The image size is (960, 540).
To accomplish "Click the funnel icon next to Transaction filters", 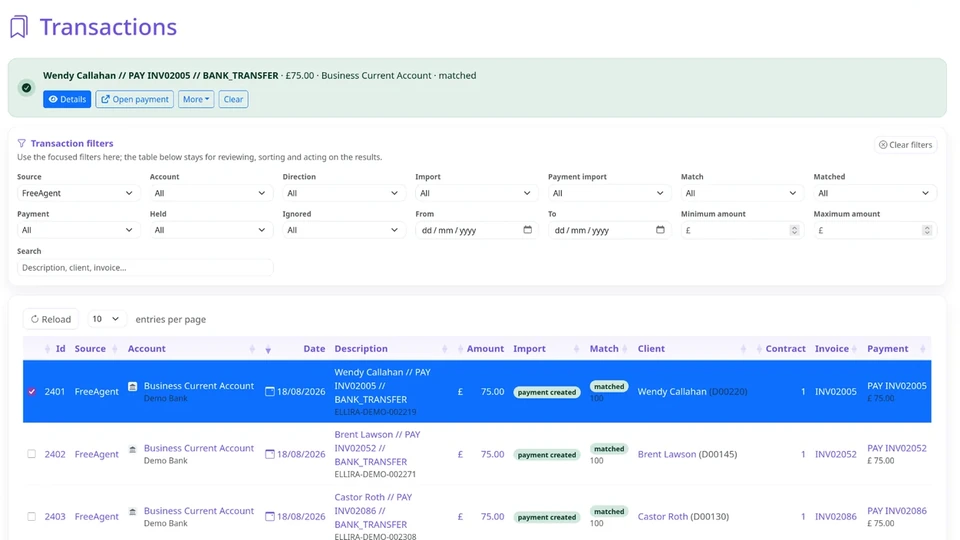I will pyautogui.click(x=21, y=143).
